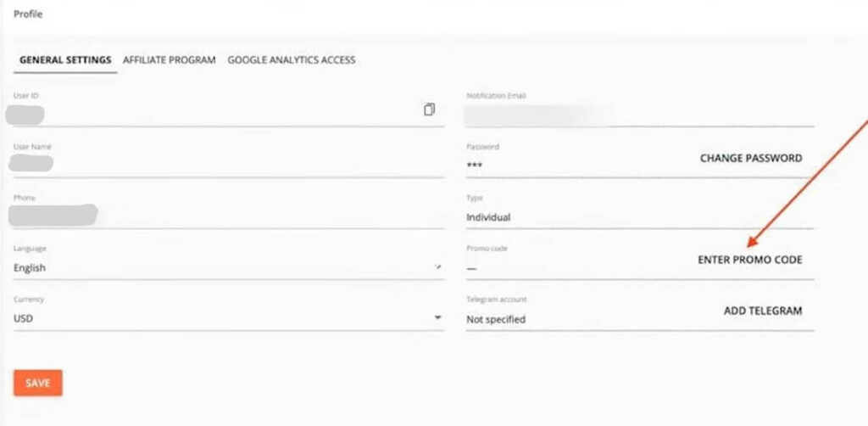Click the Profile page heading

(x=28, y=14)
